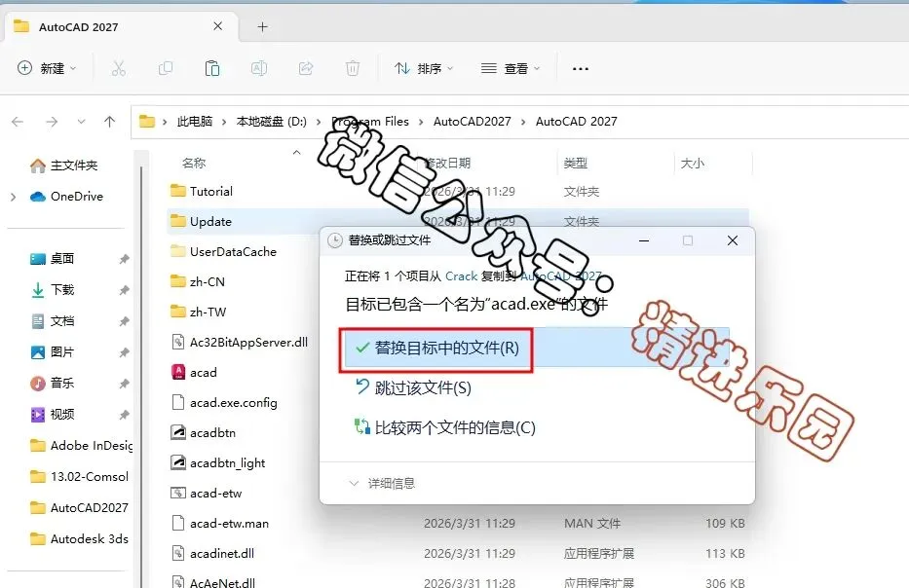This screenshot has height=588, width=909.
Task: Open 13.02-Comsol folder in sidebar
Action: (80, 477)
